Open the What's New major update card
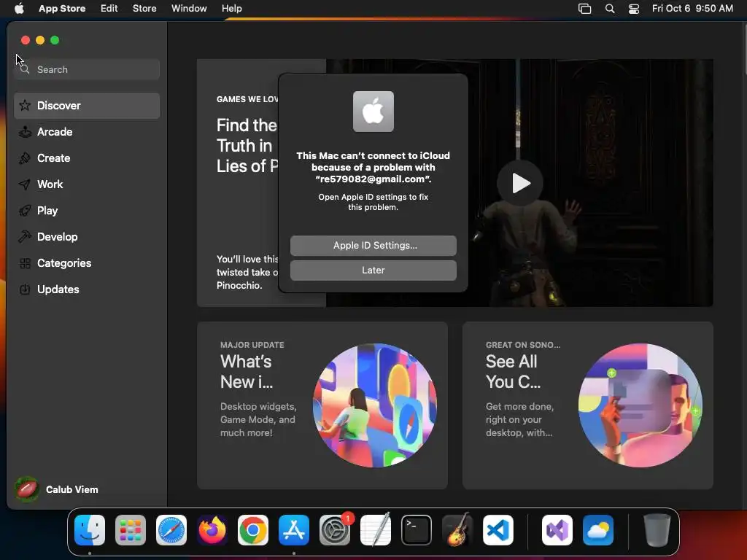 (x=322, y=405)
